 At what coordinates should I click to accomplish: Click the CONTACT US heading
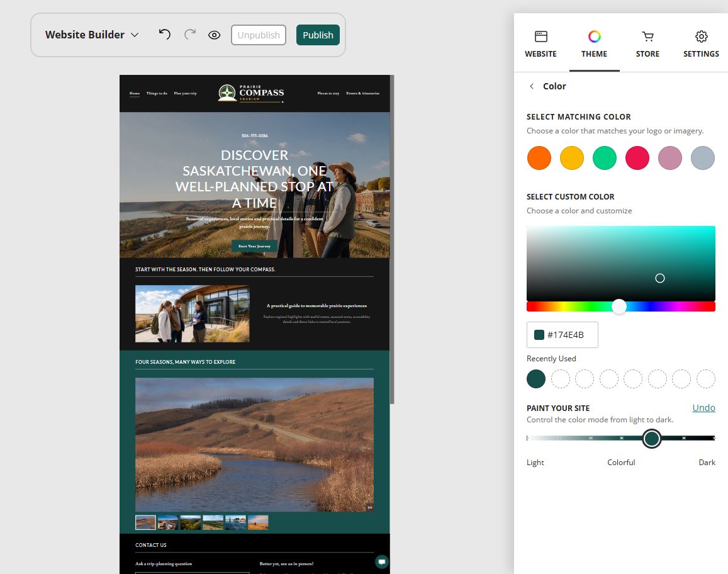point(151,545)
